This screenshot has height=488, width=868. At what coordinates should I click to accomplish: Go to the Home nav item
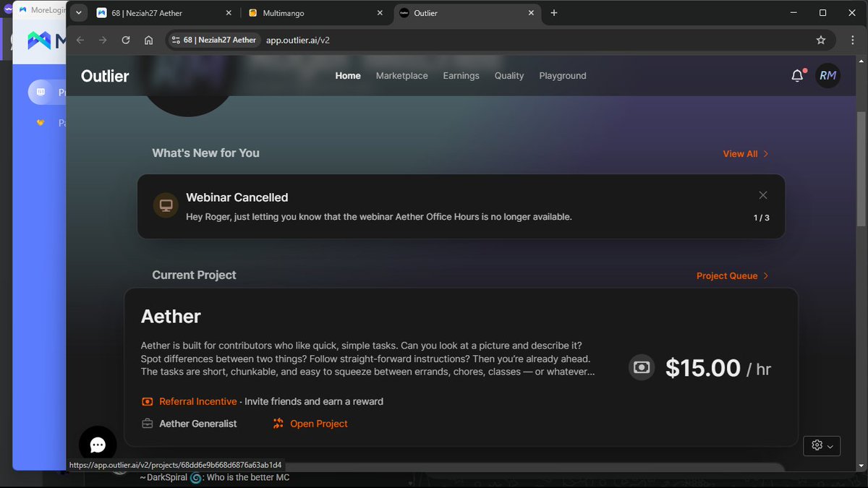coord(348,76)
